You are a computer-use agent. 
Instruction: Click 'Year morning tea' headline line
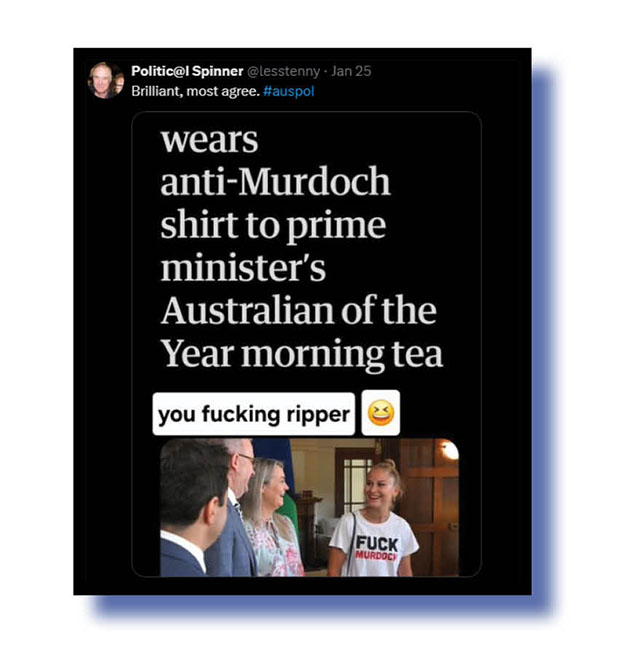pos(302,354)
